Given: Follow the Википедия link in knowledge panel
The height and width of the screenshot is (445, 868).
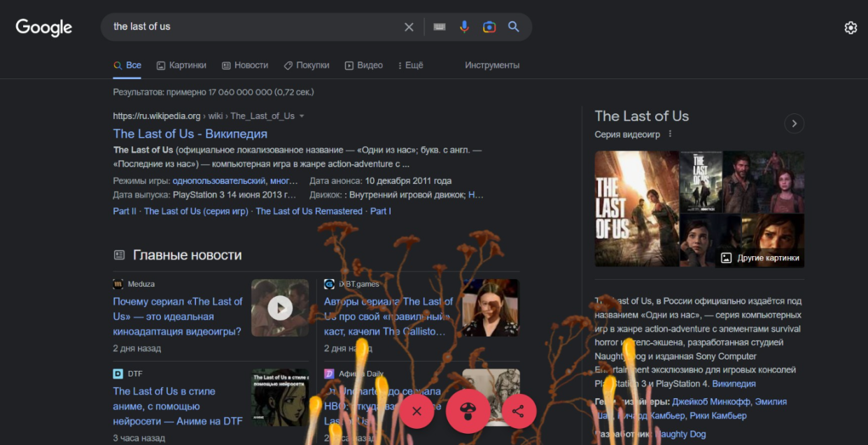Looking at the screenshot, I should (734, 384).
